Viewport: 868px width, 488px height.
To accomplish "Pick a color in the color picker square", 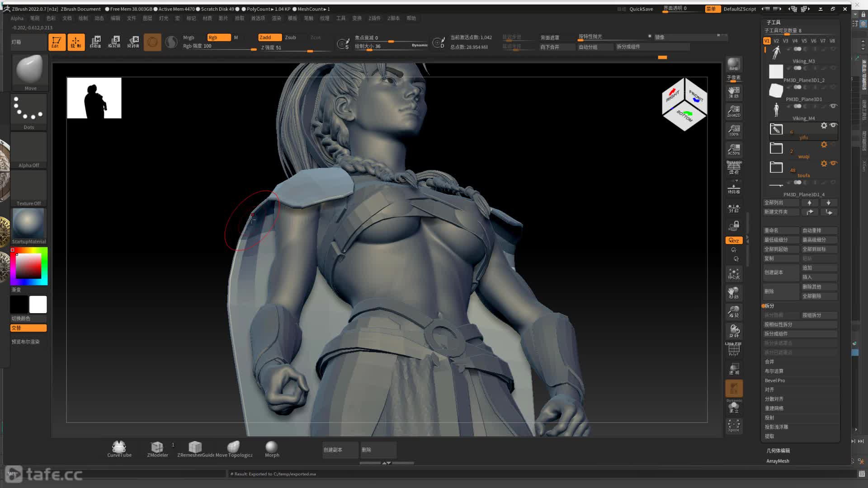I will coord(28,266).
